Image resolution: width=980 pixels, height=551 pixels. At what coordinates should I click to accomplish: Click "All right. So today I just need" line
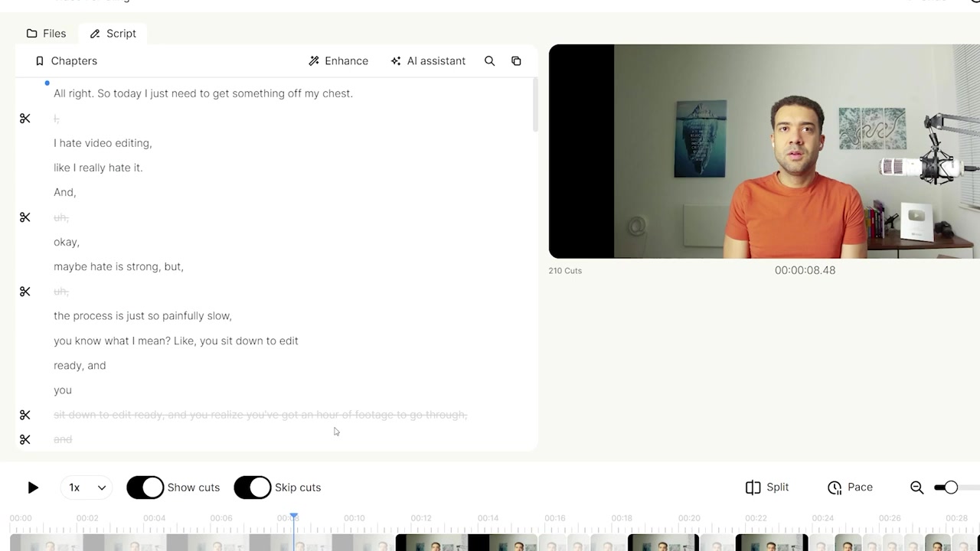click(203, 93)
